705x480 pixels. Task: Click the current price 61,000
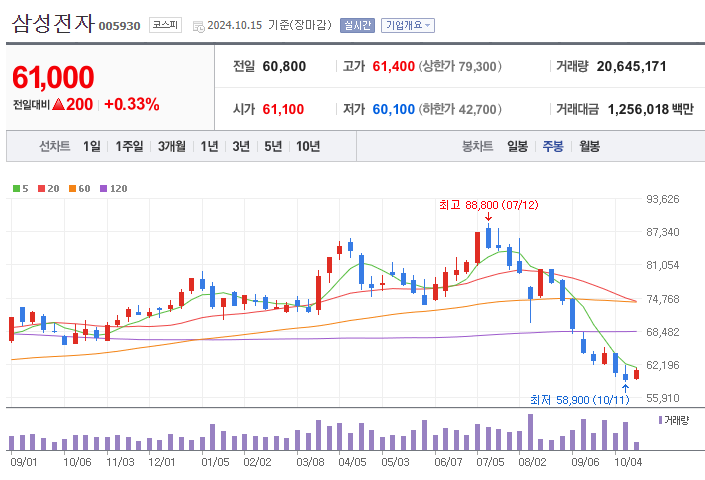point(53,77)
